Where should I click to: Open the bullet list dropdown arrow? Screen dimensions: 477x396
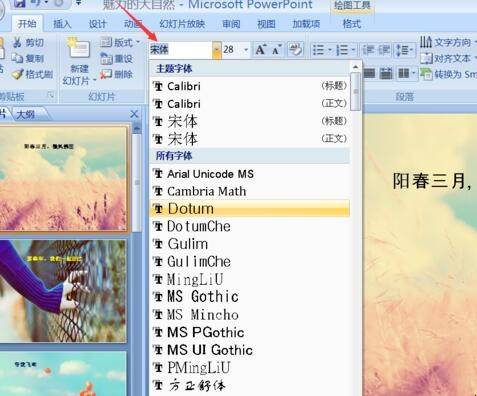click(330, 50)
